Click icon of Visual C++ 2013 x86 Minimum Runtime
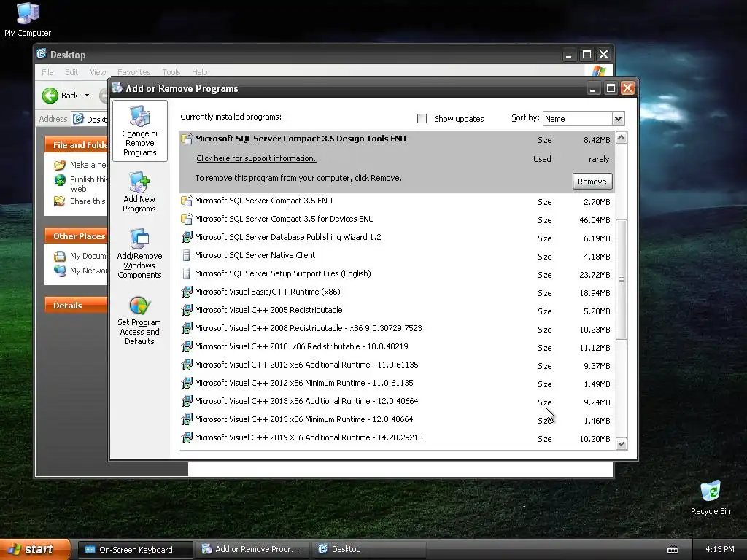 click(x=187, y=419)
